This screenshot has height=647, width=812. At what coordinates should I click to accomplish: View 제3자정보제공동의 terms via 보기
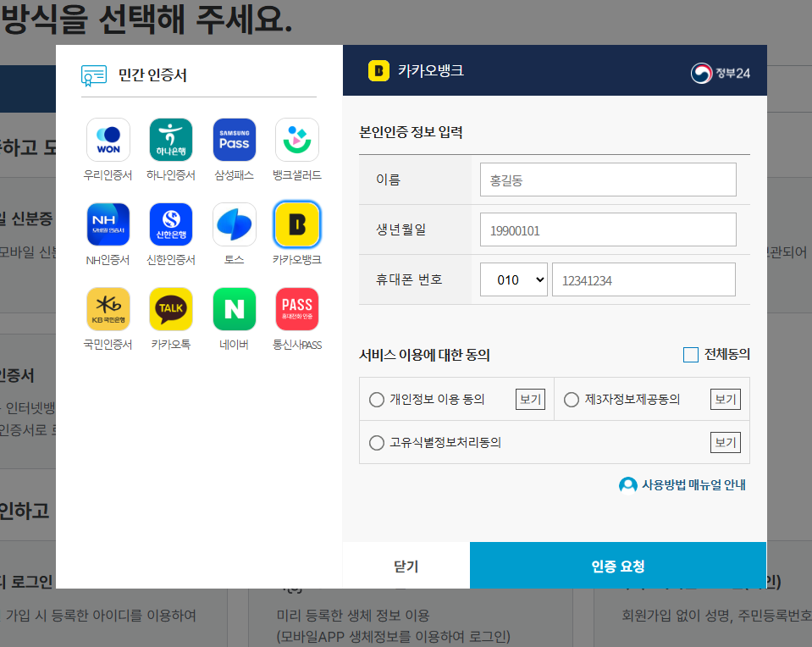click(725, 400)
